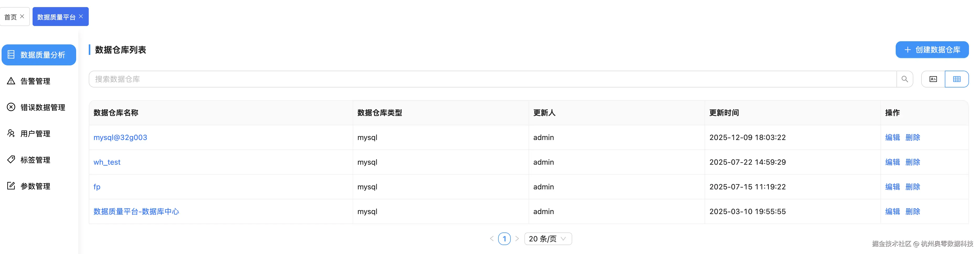Open the mysql@32g003 warehouse link
Image resolution: width=980 pixels, height=254 pixels.
click(x=120, y=137)
